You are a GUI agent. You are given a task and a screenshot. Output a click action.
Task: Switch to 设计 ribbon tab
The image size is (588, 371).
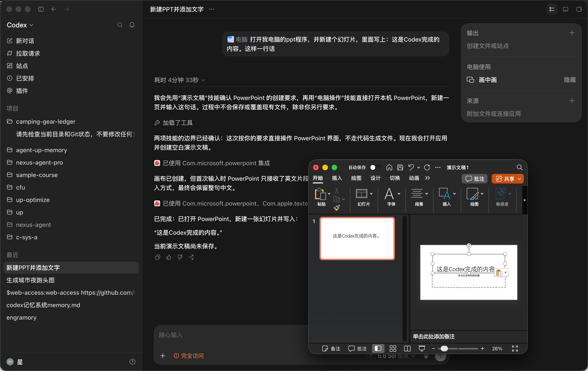pos(375,178)
